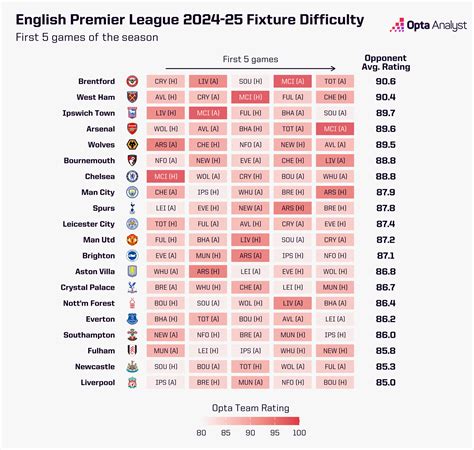Click the Opta Team Rating gradient bar
474x450 pixels.
click(251, 421)
